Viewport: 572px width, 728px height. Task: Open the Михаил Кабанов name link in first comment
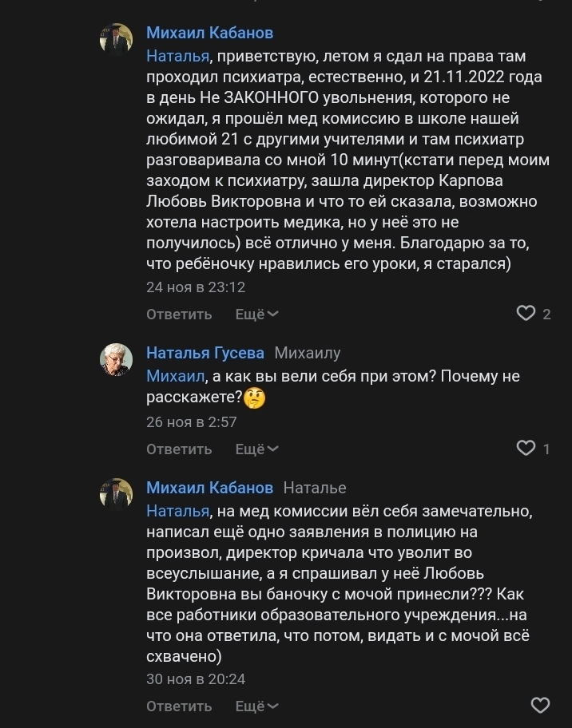(209, 33)
